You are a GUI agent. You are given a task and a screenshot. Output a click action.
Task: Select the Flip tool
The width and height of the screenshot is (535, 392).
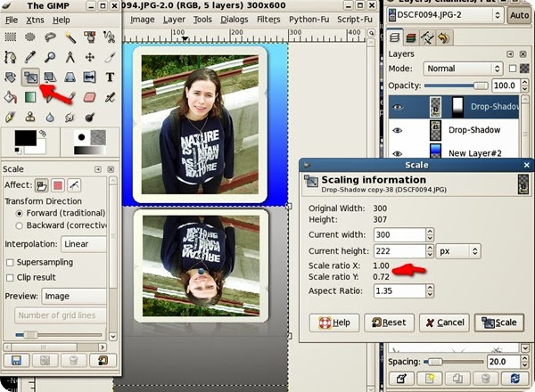(90, 77)
